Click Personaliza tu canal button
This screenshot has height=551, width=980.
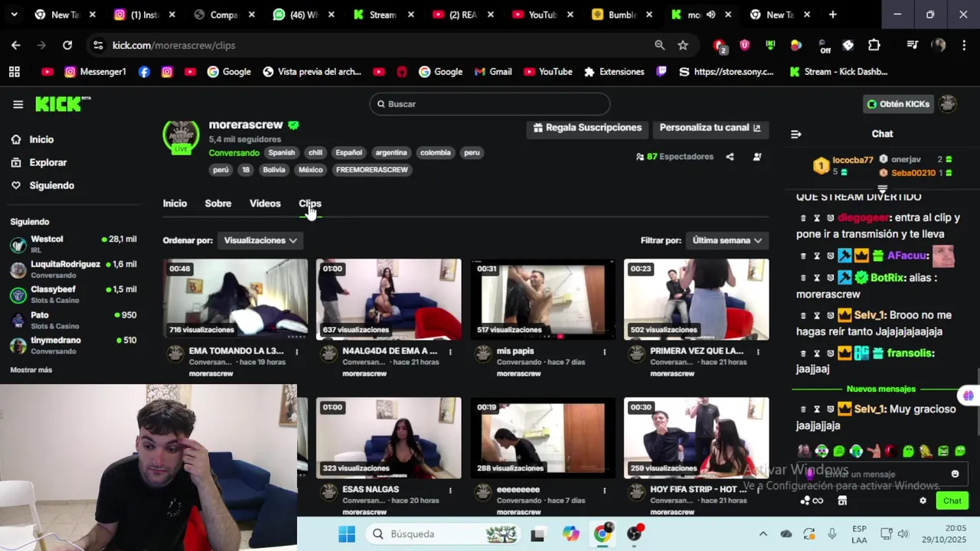click(x=710, y=128)
